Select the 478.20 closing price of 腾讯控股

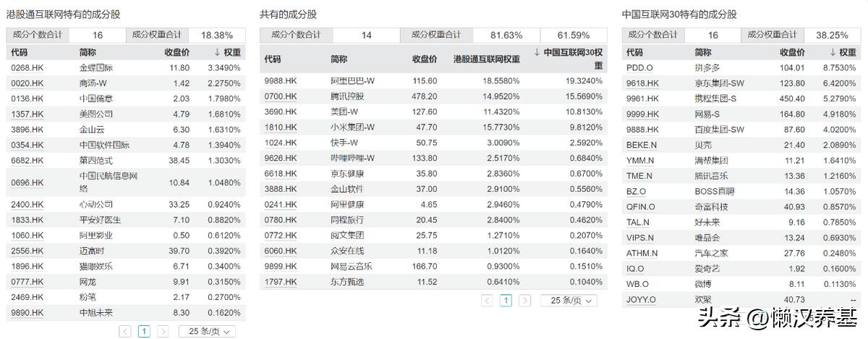[x=425, y=96]
